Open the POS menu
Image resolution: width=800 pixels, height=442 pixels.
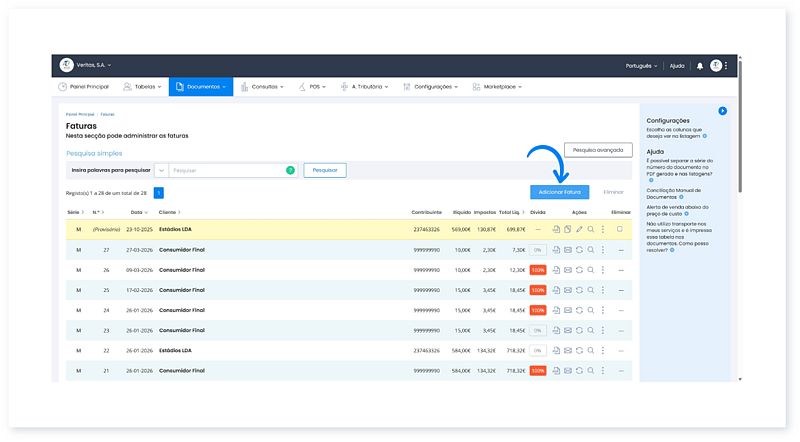coord(312,87)
